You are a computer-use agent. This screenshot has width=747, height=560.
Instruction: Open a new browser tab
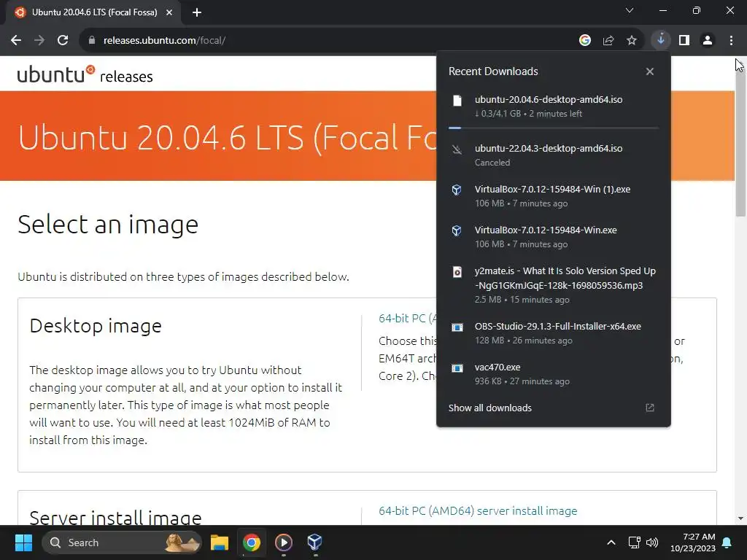tap(197, 12)
